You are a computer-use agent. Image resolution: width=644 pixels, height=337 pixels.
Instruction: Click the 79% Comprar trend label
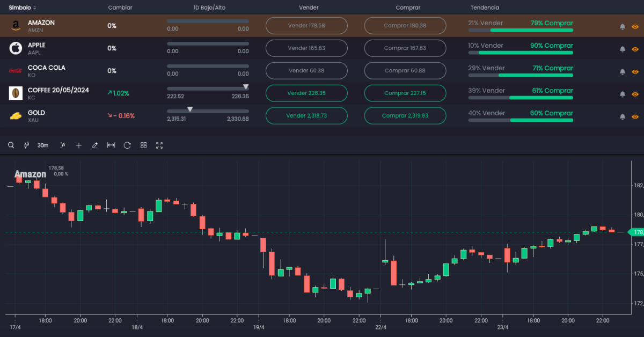552,23
